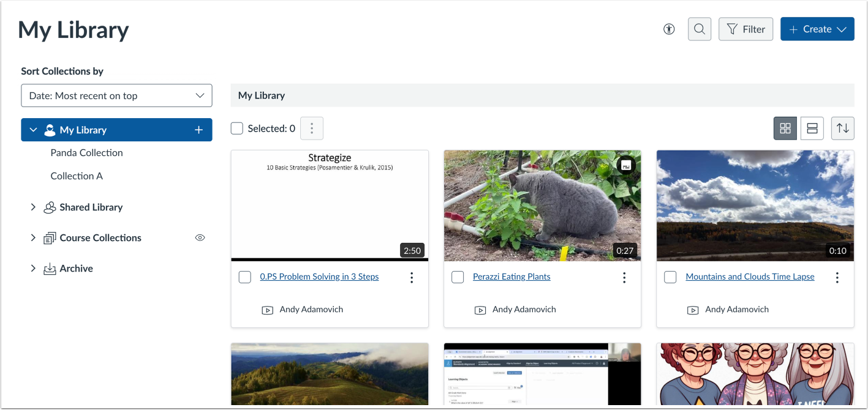The image size is (868, 410).
Task: Open options menu for 0.PS Problem Solving
Action: tap(412, 278)
